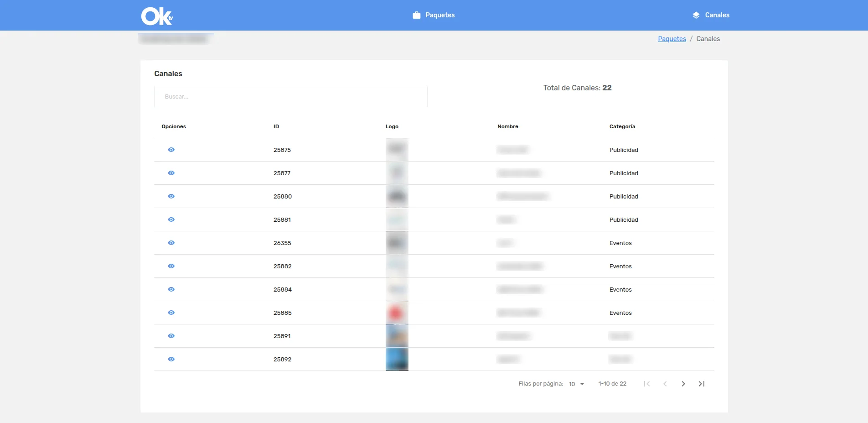The width and height of the screenshot is (868, 423).
Task: Click Eventos category in row 25885
Action: [620, 313]
